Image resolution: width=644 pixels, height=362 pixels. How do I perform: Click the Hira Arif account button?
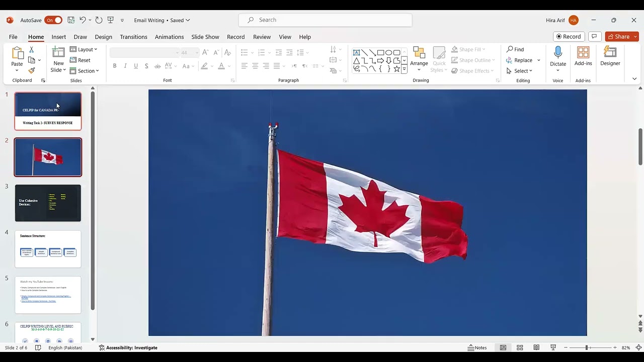tap(561, 20)
